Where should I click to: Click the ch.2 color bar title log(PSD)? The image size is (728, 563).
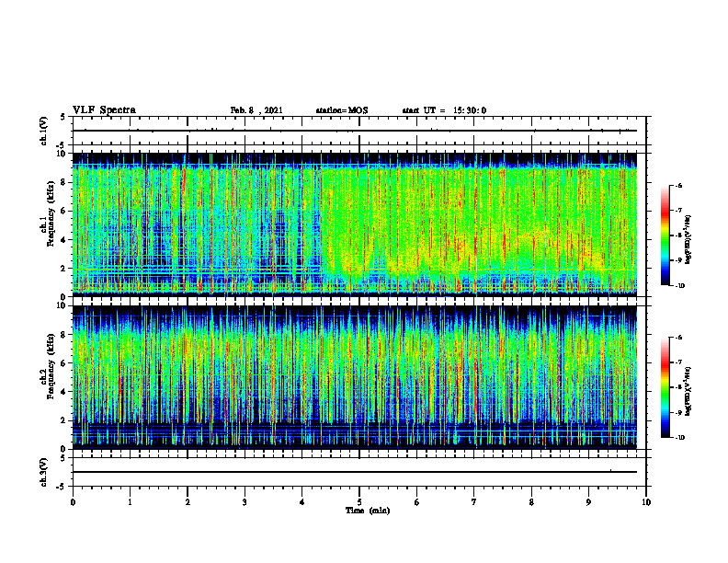point(688,392)
